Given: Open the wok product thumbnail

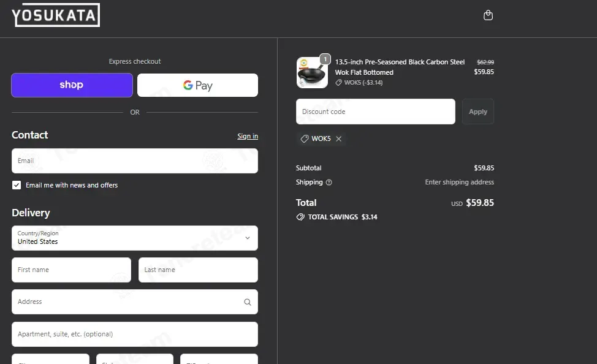Looking at the screenshot, I should (x=312, y=72).
